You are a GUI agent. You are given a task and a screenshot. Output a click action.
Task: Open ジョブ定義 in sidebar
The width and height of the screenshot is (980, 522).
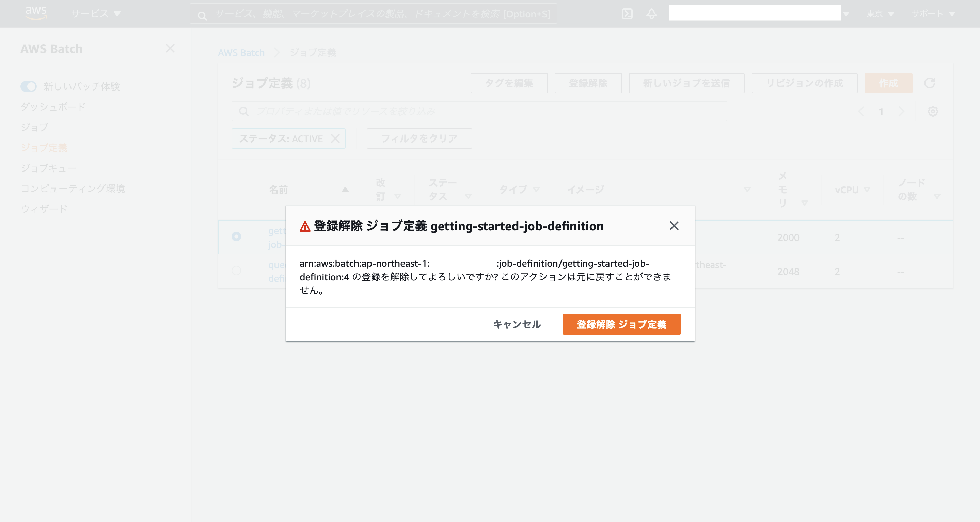click(x=44, y=147)
